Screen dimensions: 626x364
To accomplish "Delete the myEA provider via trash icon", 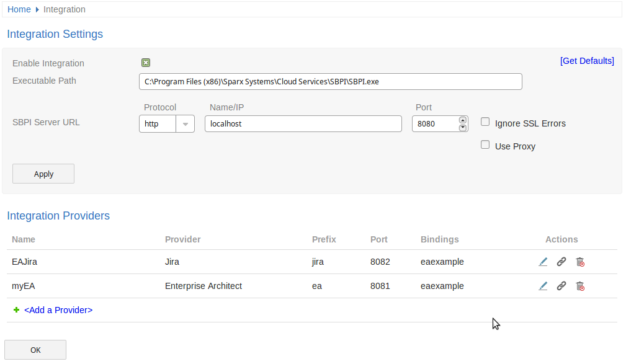I will click(x=580, y=286).
